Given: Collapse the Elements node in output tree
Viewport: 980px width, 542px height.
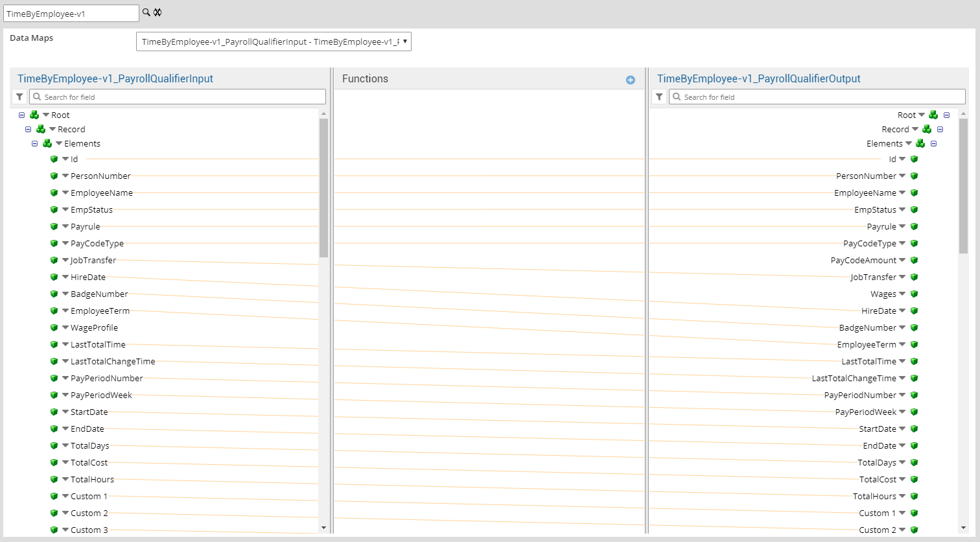Looking at the screenshot, I should [933, 143].
